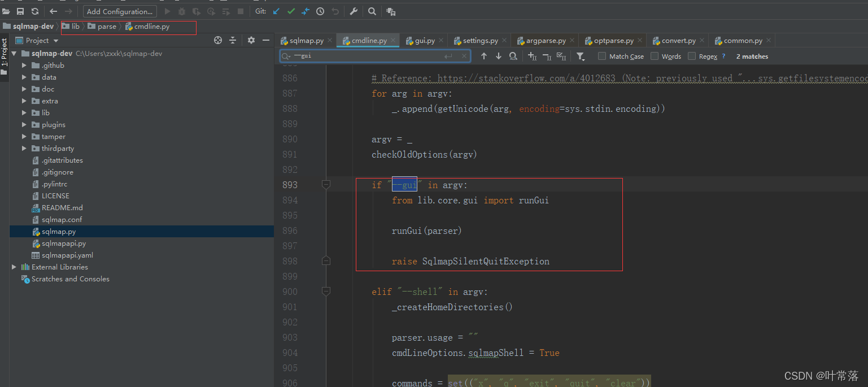The image size is (868, 387).
Task: Enable Words checkbox
Action: pyautogui.click(x=655, y=56)
